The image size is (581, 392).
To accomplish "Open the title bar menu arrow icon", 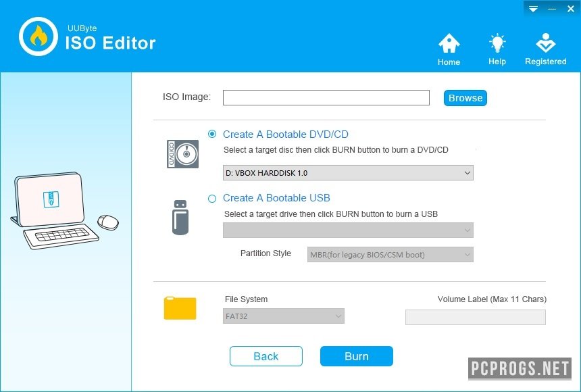I will pos(533,9).
